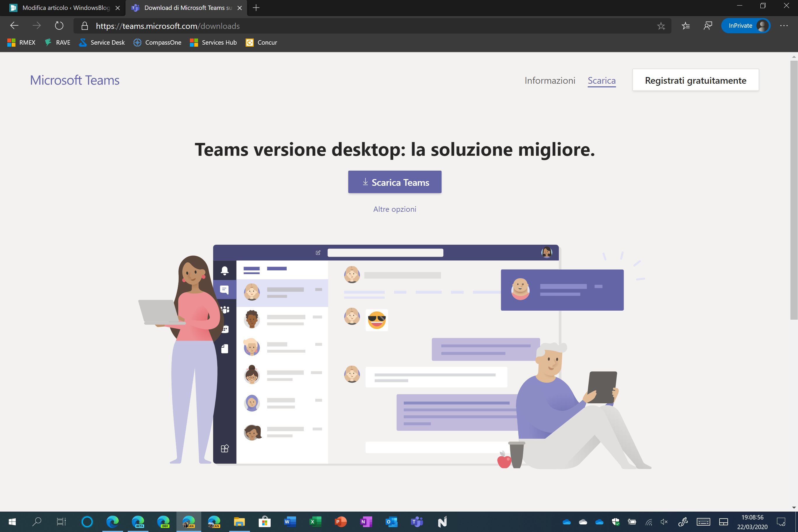Open File Explorer from taskbar
Viewport: 798px width, 532px height.
click(x=239, y=522)
